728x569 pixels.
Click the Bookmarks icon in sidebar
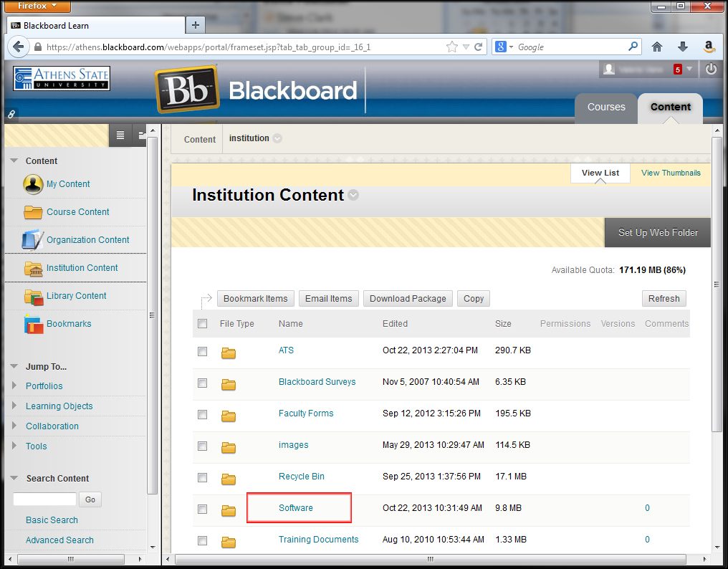click(33, 324)
